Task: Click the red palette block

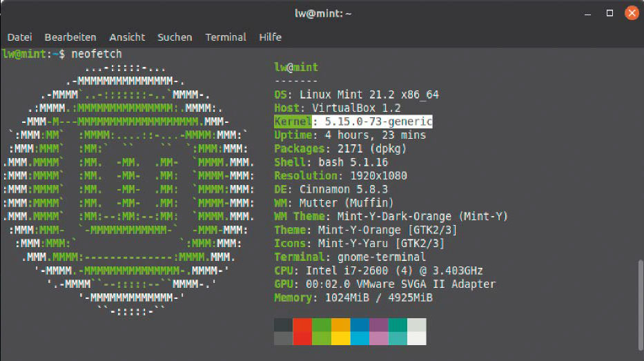Action: point(302,331)
